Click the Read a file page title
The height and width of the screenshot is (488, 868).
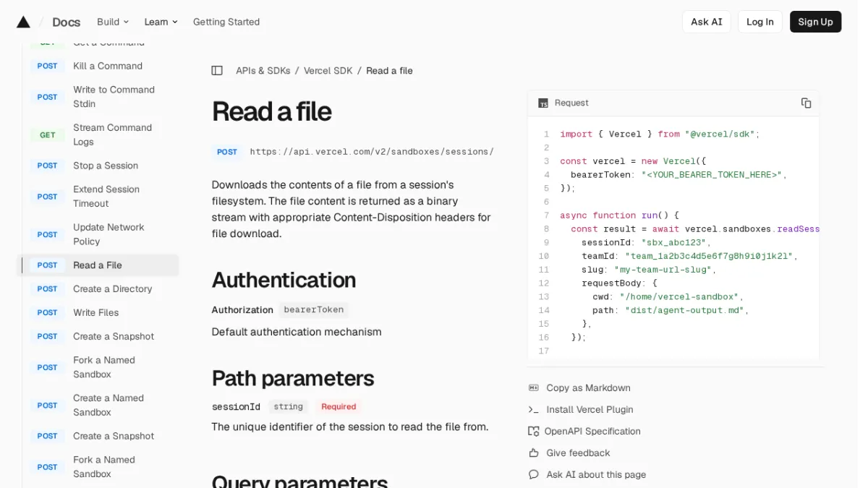271,112
